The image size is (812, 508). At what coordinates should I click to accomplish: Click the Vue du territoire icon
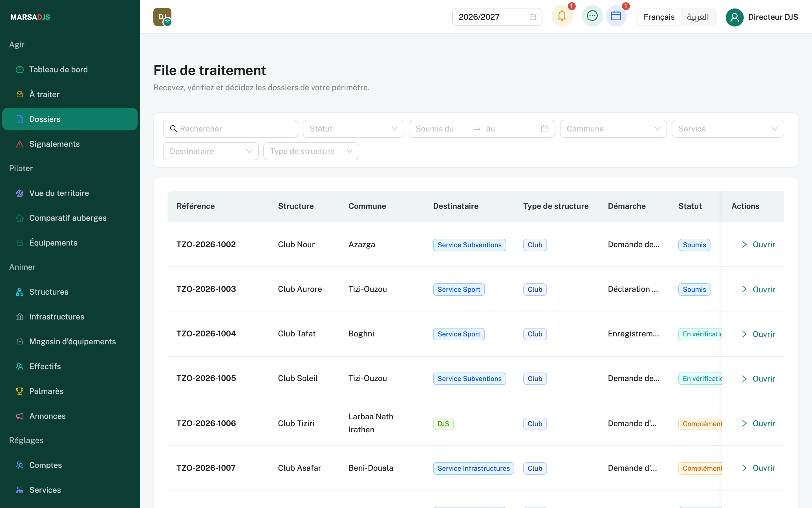pyautogui.click(x=20, y=193)
